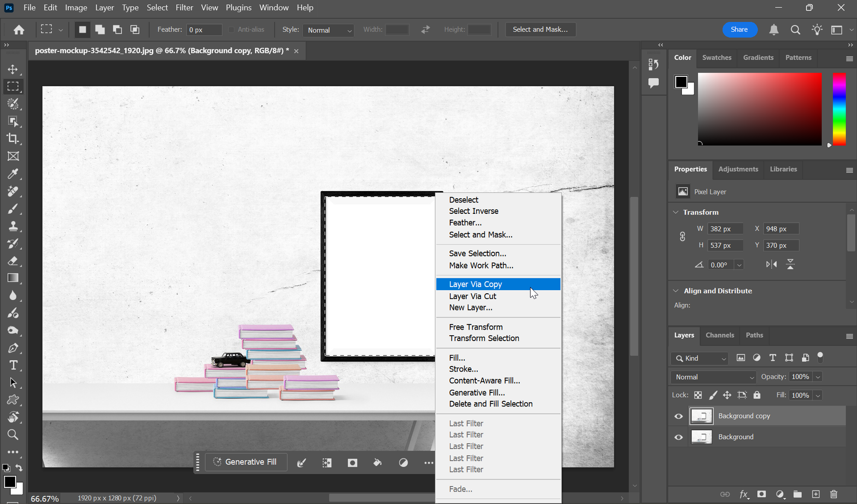Image resolution: width=857 pixels, height=504 pixels.
Task: Open the layer blend mode dropdown
Action: click(713, 377)
